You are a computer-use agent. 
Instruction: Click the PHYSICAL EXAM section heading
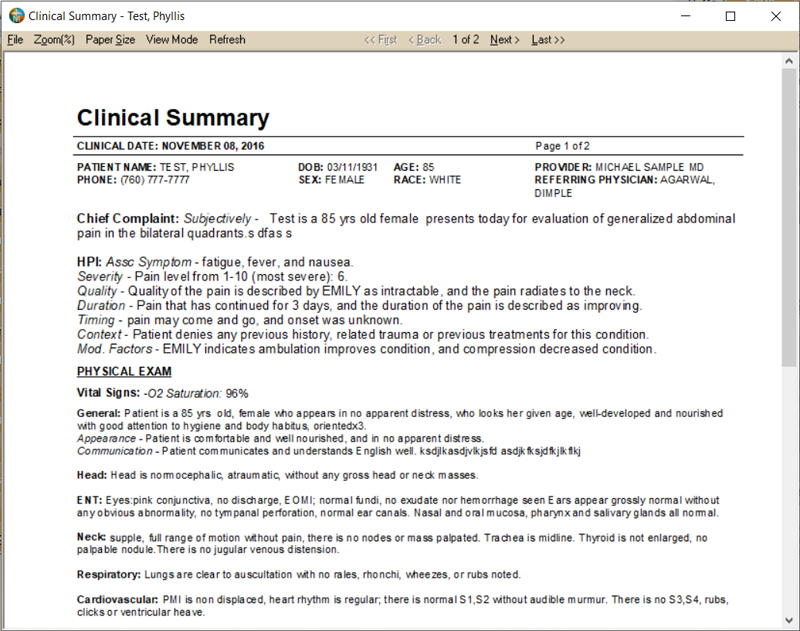[x=124, y=371]
